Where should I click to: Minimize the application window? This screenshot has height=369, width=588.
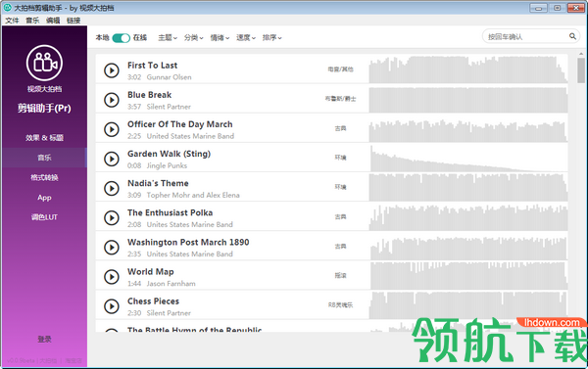(538, 8)
